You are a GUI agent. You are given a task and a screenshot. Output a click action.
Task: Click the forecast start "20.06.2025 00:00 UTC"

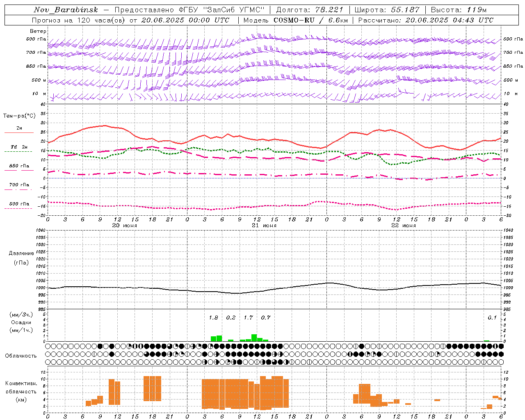tap(185, 20)
